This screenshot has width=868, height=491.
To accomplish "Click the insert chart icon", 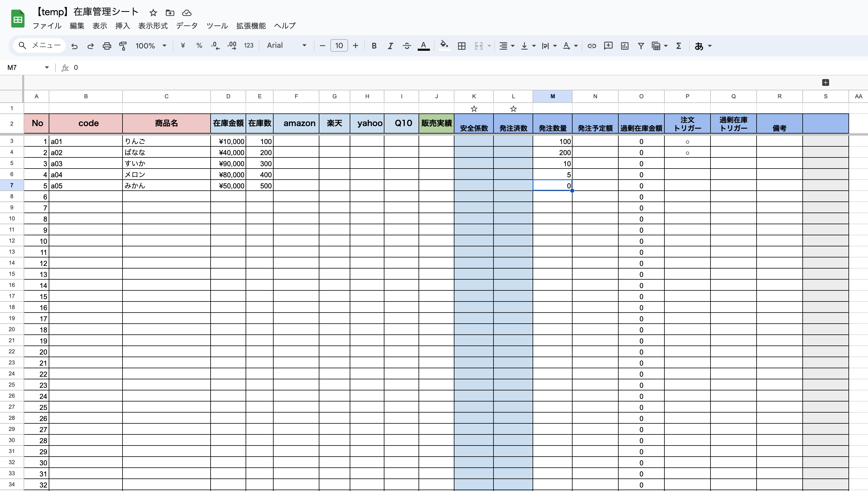I will (624, 46).
